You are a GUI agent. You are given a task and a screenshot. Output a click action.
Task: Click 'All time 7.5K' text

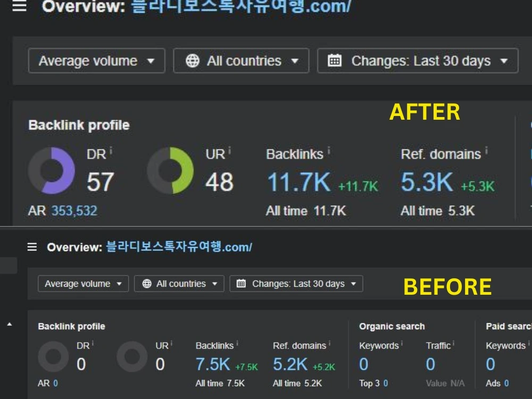pos(220,384)
